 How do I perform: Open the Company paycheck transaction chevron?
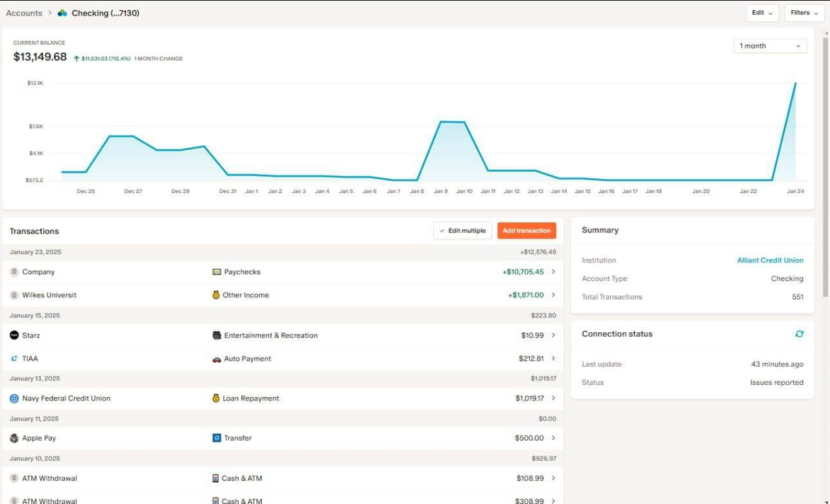click(553, 272)
